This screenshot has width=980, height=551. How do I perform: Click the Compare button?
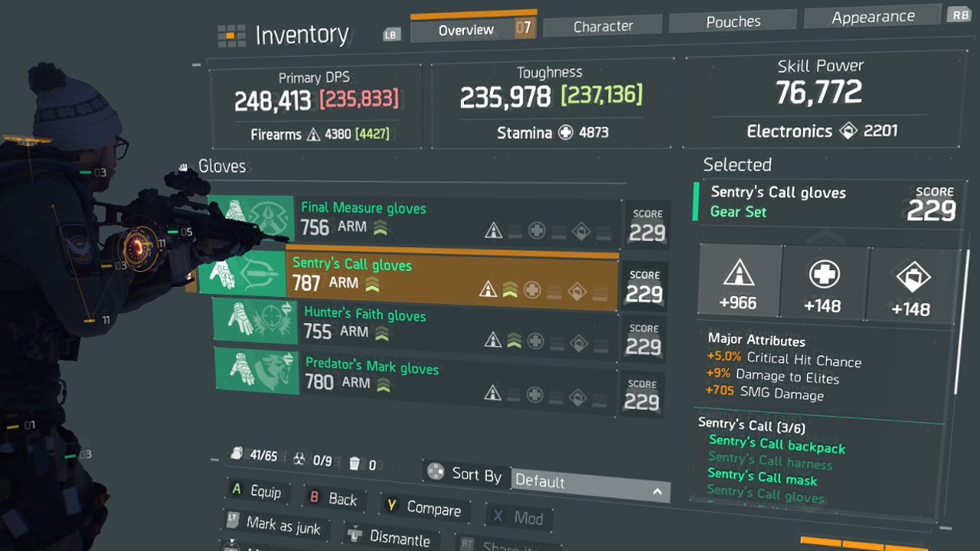click(x=424, y=507)
